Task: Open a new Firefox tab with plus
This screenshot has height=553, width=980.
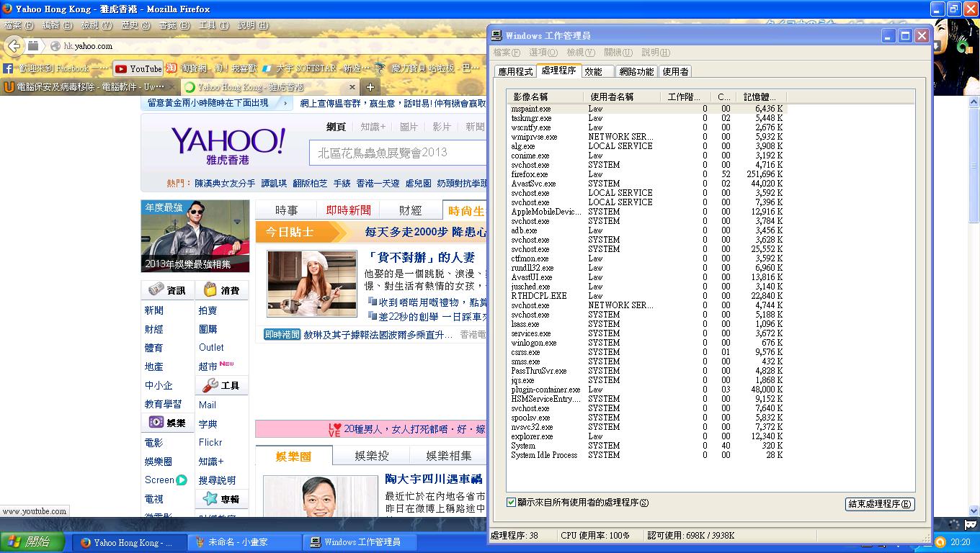Action: pyautogui.click(x=370, y=87)
